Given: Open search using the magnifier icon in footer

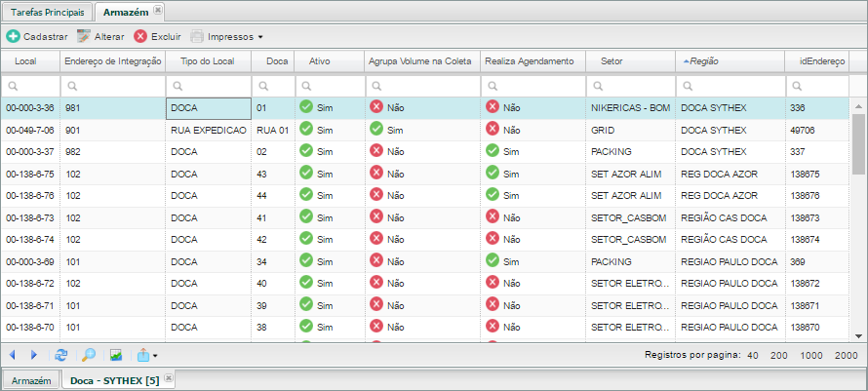Looking at the screenshot, I should 89,355.
